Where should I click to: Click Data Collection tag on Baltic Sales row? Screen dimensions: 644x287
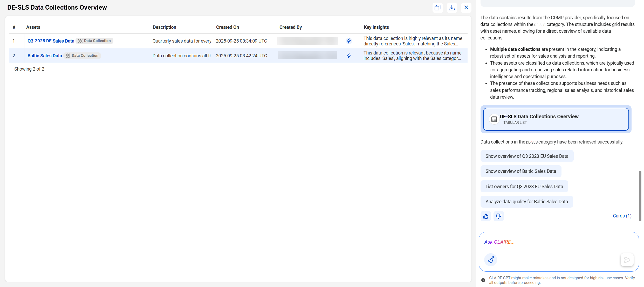[82, 56]
